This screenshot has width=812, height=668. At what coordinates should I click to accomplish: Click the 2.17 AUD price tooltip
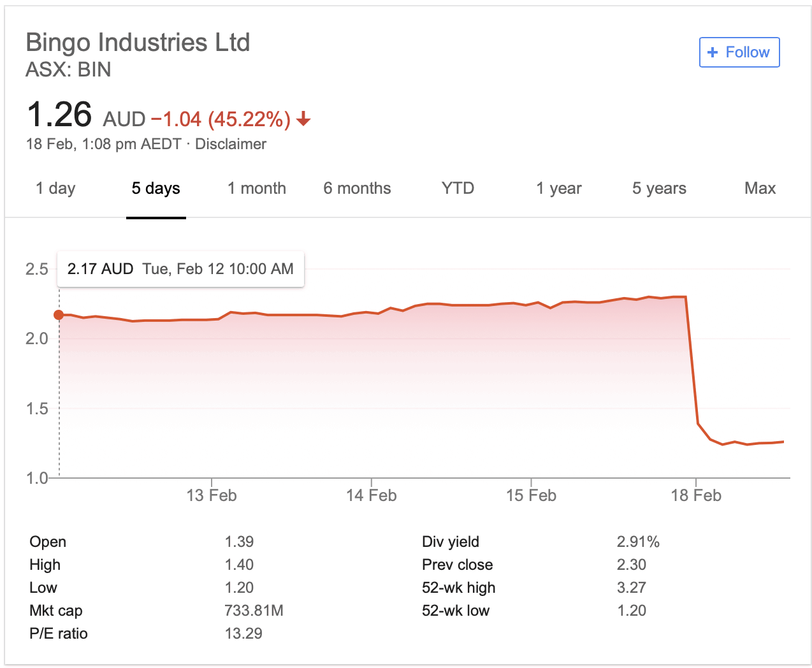pyautogui.click(x=180, y=269)
